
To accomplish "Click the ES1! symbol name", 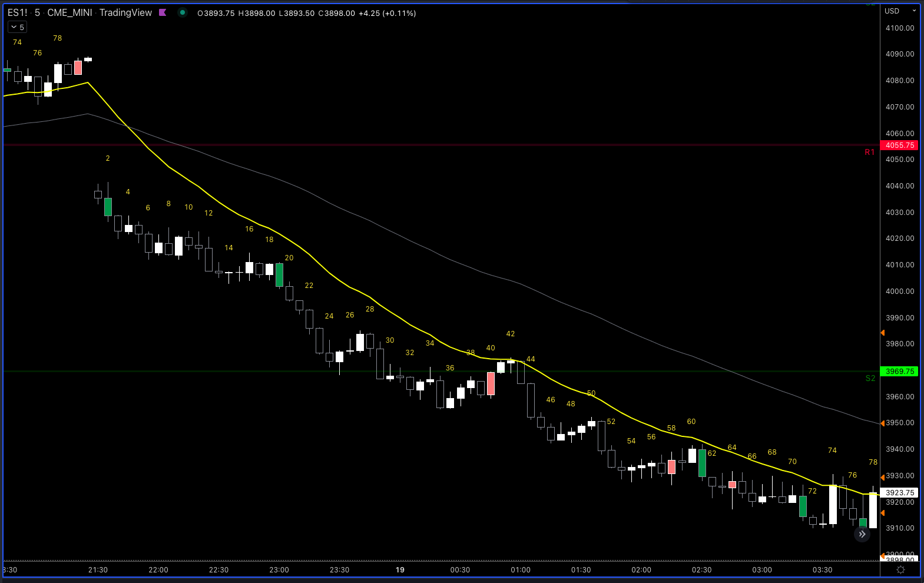I will (x=17, y=12).
